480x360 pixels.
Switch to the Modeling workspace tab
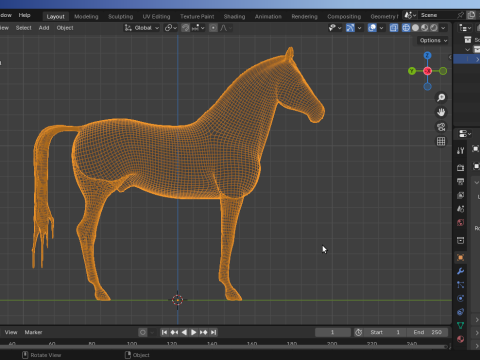[x=86, y=16]
